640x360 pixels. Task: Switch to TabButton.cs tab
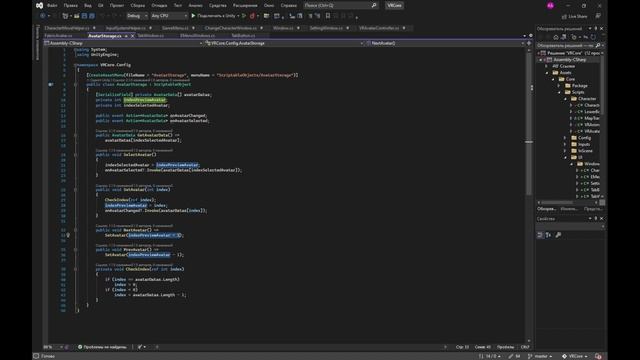243,36
